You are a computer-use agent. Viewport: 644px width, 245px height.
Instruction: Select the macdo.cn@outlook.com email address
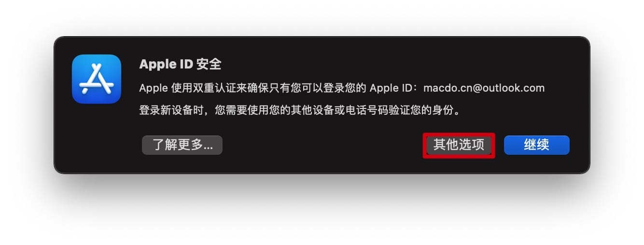point(484,88)
